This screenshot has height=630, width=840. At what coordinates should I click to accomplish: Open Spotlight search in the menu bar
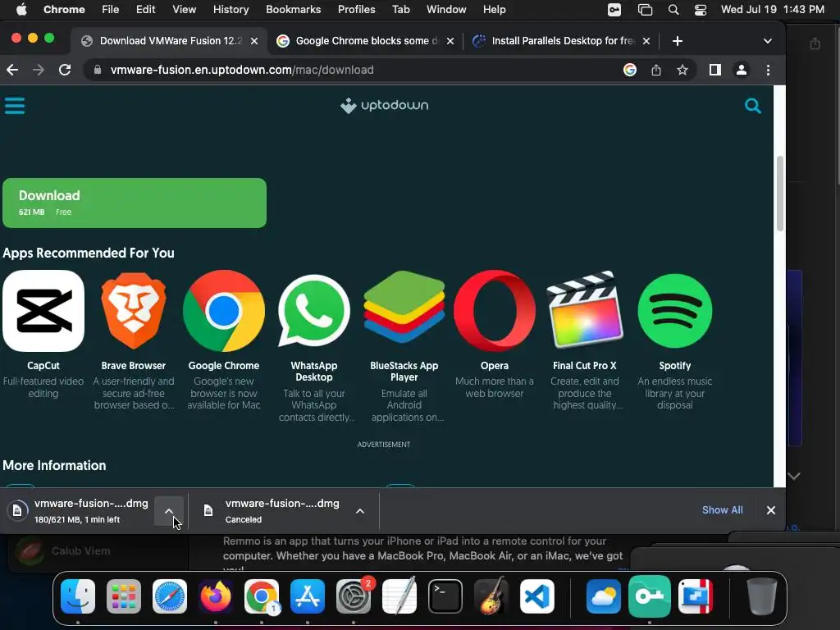coord(673,10)
